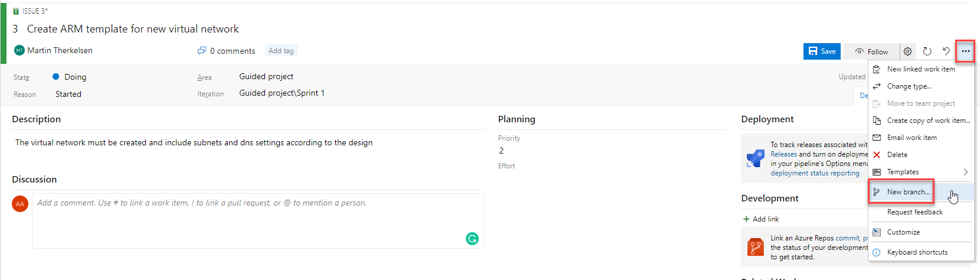This screenshot has width=980, height=280.
Task: Follow this work item
Action: click(x=871, y=51)
